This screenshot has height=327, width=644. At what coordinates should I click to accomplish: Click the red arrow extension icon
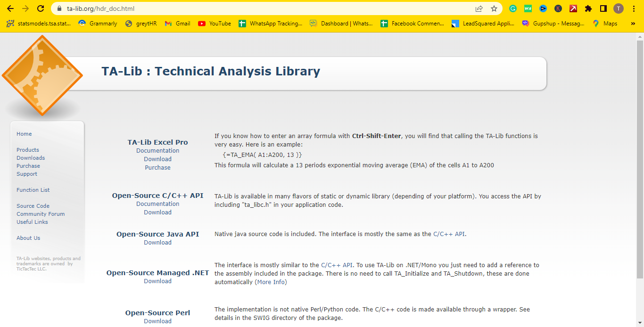click(x=573, y=8)
